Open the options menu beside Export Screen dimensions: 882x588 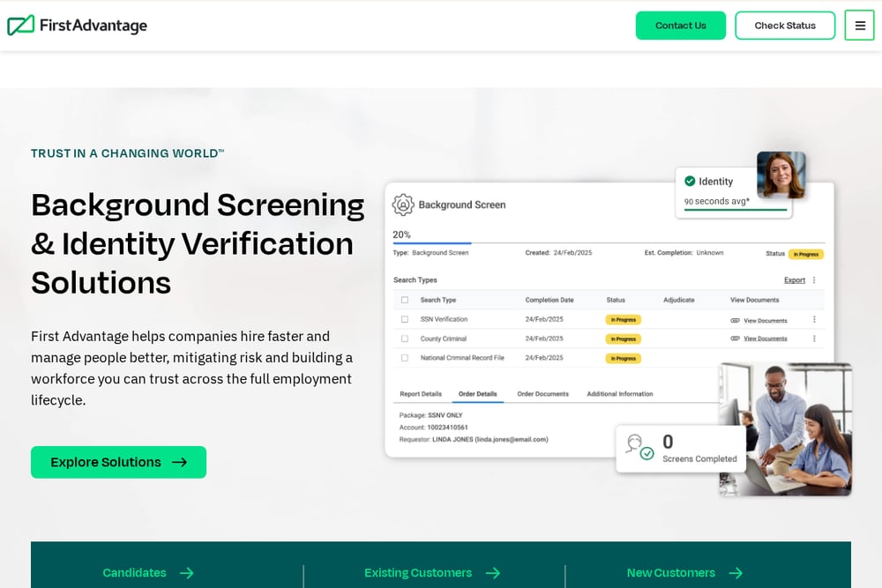[814, 280]
